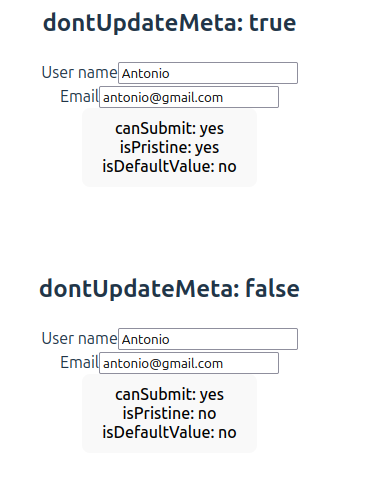
Task: Focus the Email field under dontUpdateMeta: true
Action: coord(189,97)
